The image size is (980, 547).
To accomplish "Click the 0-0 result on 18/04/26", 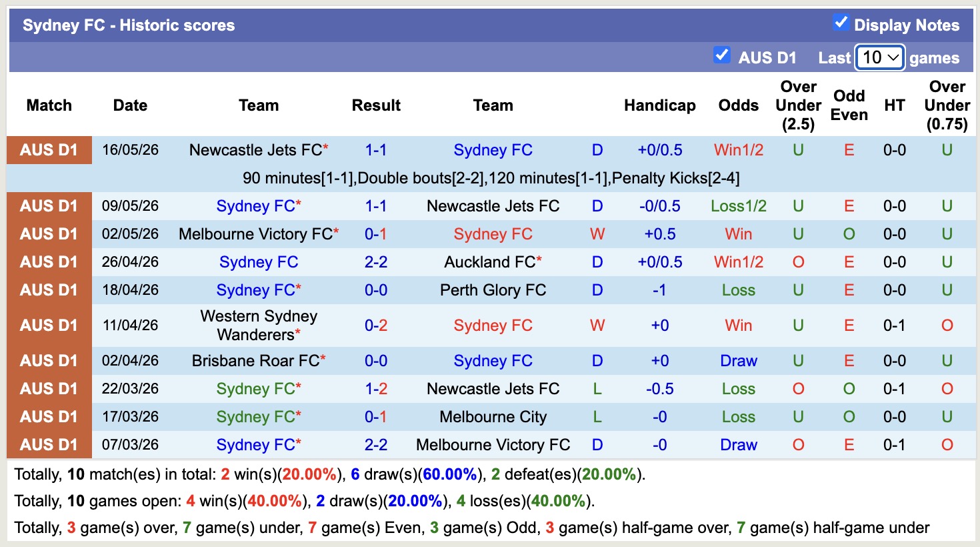I will pyautogui.click(x=376, y=290).
